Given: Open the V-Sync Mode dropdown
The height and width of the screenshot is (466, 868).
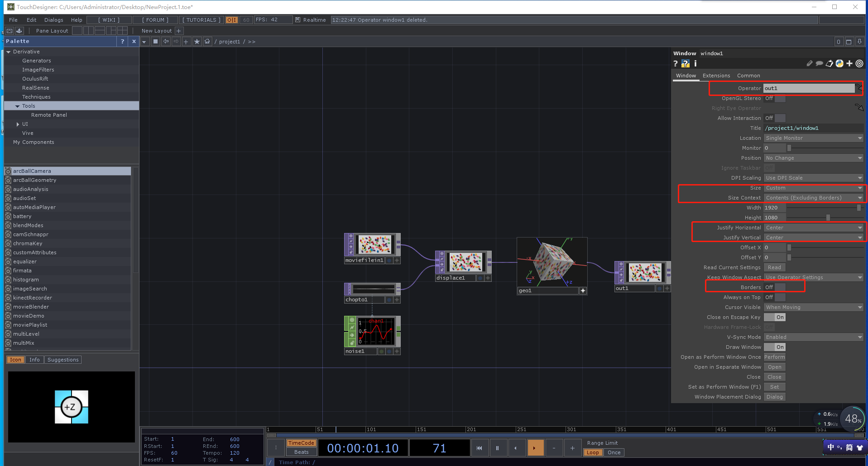Looking at the screenshot, I should [813, 337].
